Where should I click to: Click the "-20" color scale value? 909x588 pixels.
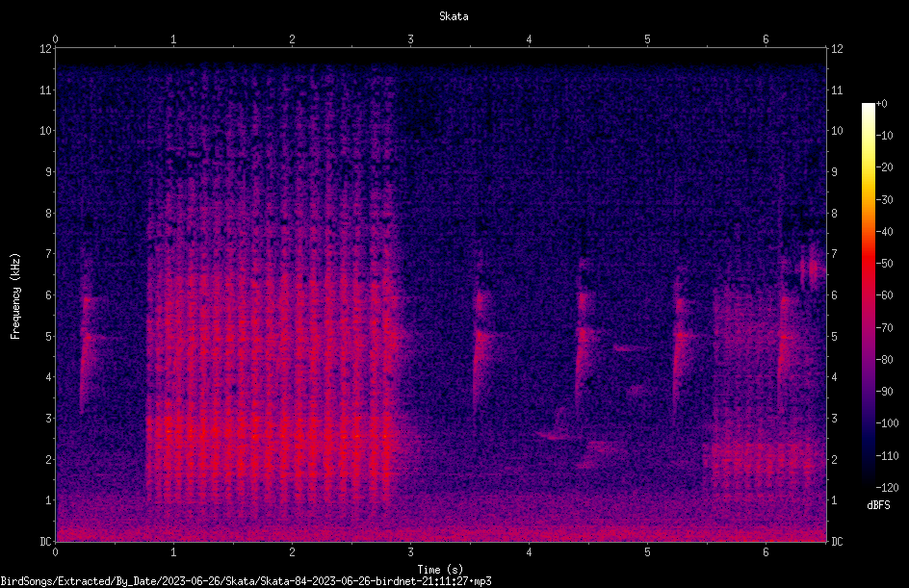click(884, 167)
